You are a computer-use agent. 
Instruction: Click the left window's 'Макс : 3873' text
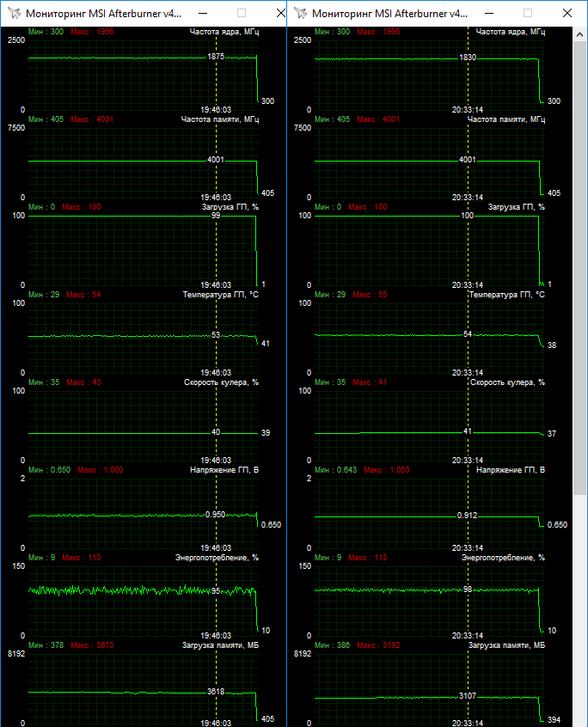tap(92, 645)
